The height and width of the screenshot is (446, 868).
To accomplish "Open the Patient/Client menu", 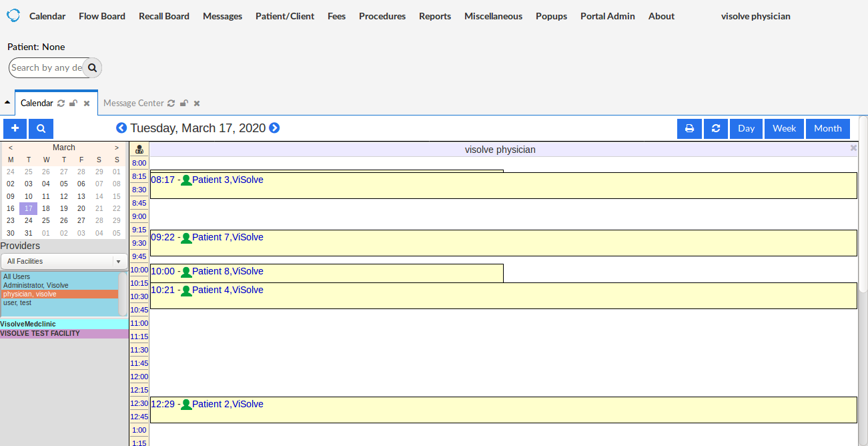I will [285, 16].
